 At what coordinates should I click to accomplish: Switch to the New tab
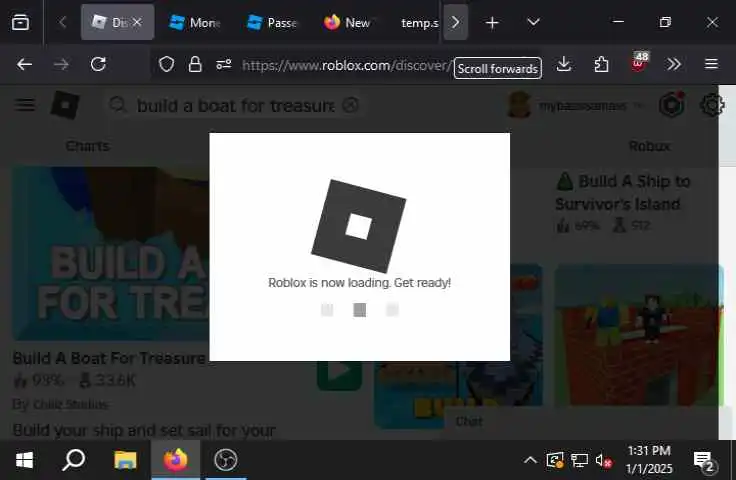(348, 23)
